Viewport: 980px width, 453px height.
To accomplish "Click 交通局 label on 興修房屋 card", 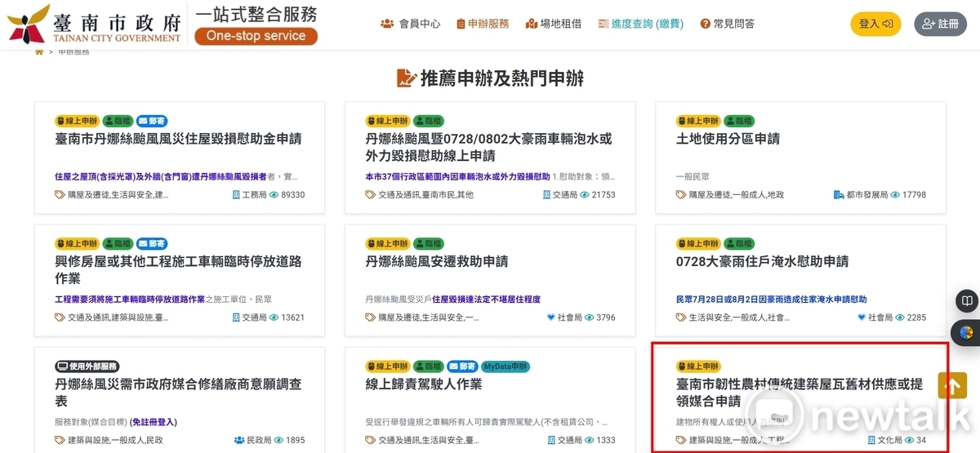I will tap(248, 318).
